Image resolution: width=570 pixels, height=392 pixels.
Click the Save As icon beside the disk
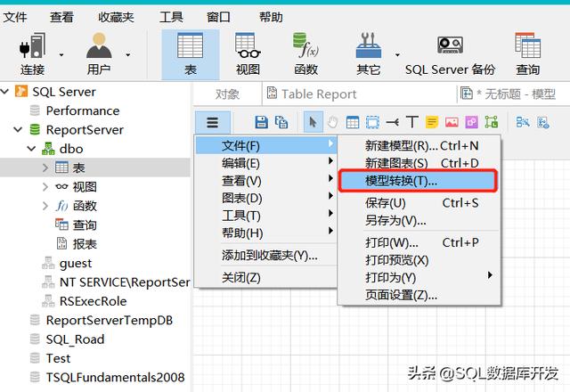pos(281,123)
